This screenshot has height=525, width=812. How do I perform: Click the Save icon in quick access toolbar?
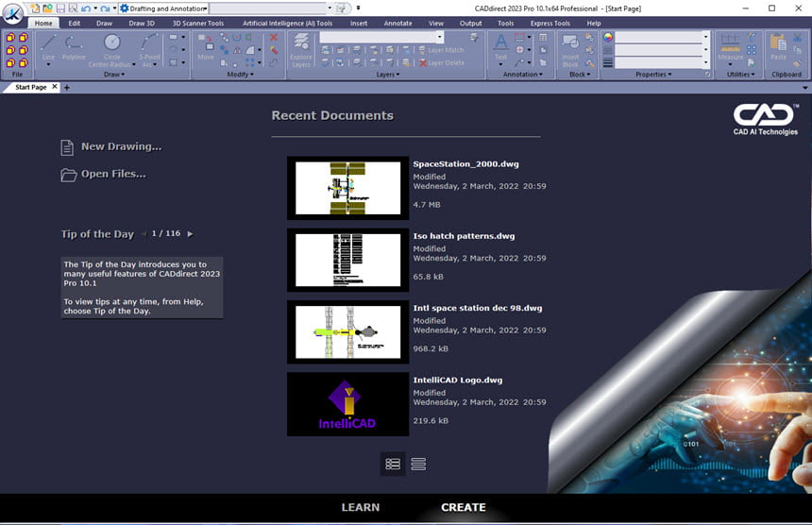(x=60, y=8)
